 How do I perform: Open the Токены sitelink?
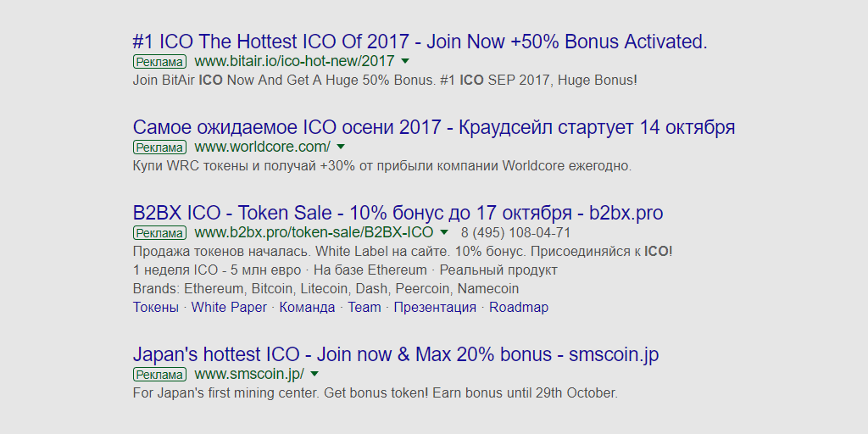pyautogui.click(x=156, y=307)
